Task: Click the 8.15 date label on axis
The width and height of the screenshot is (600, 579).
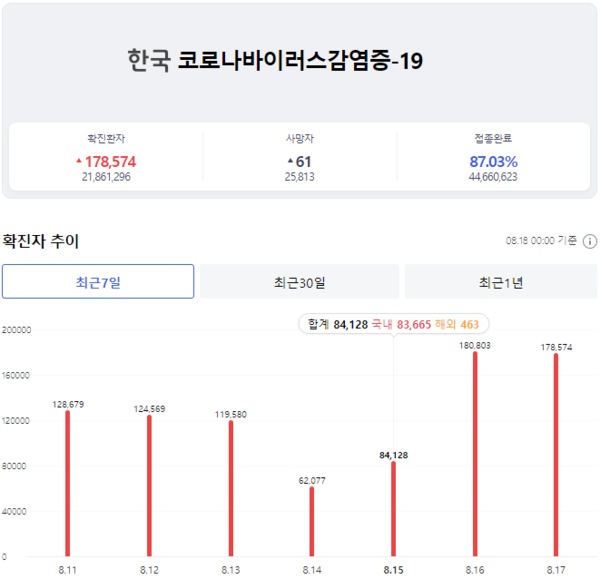Action: (x=393, y=570)
